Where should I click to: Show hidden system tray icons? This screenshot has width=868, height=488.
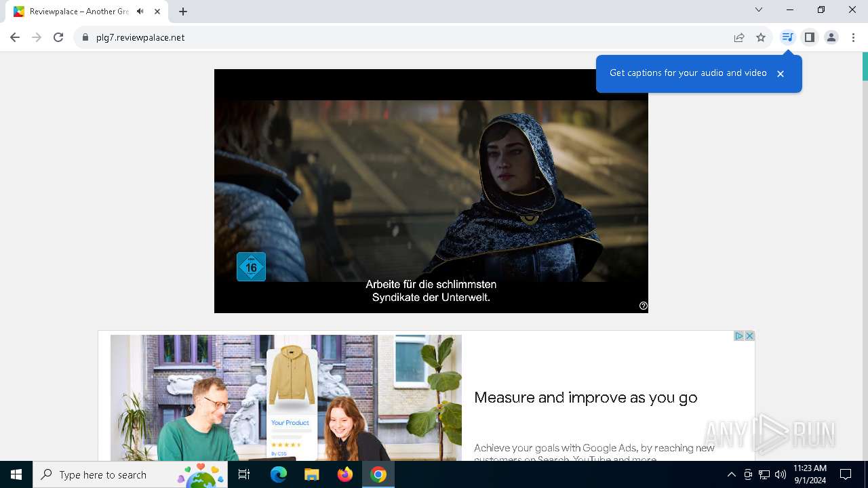pyautogui.click(x=731, y=474)
